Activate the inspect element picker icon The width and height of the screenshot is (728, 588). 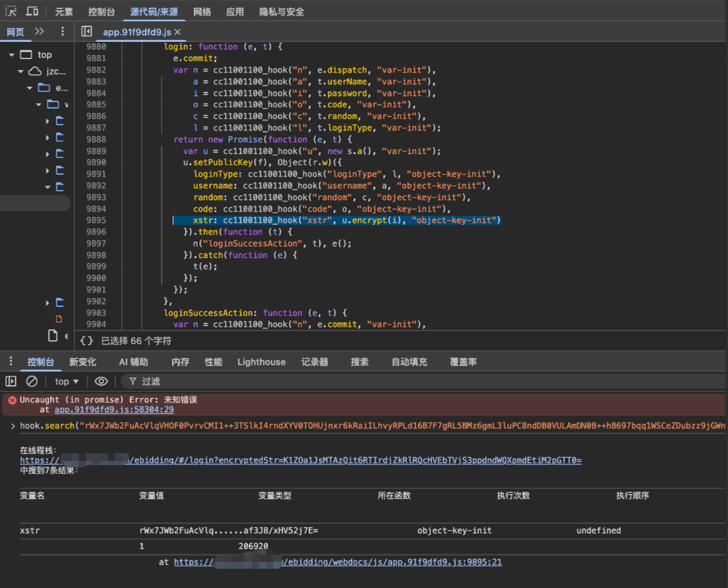point(11,12)
